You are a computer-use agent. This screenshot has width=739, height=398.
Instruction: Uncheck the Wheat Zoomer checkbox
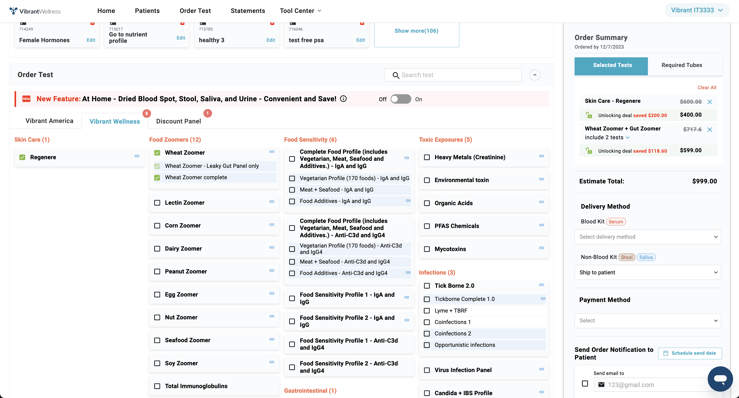(x=157, y=152)
